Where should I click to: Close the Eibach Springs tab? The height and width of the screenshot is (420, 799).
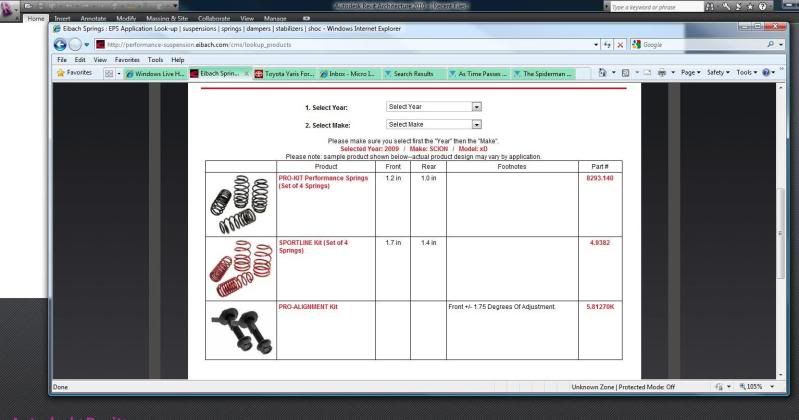[246, 73]
